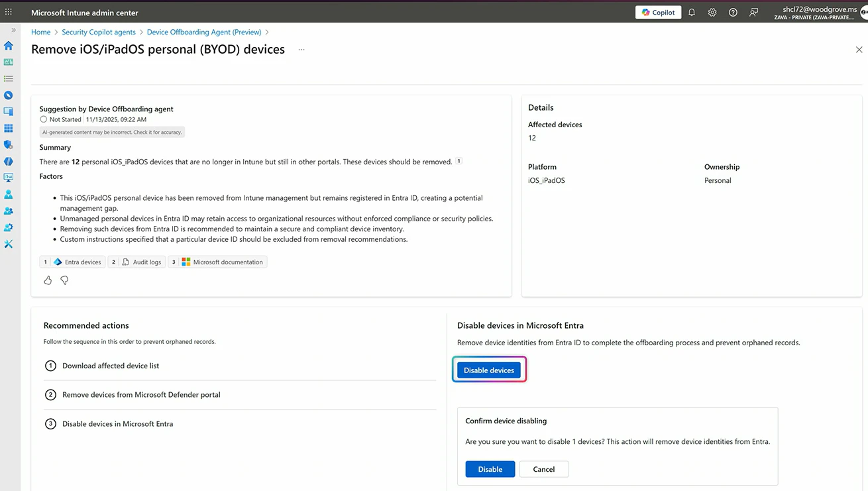Open the notifications bell

692,12
